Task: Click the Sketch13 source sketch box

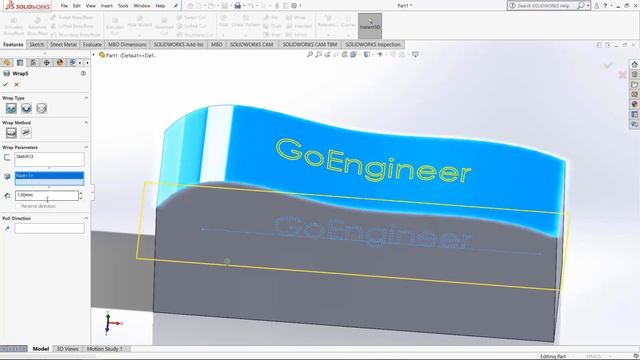Action: point(49,159)
